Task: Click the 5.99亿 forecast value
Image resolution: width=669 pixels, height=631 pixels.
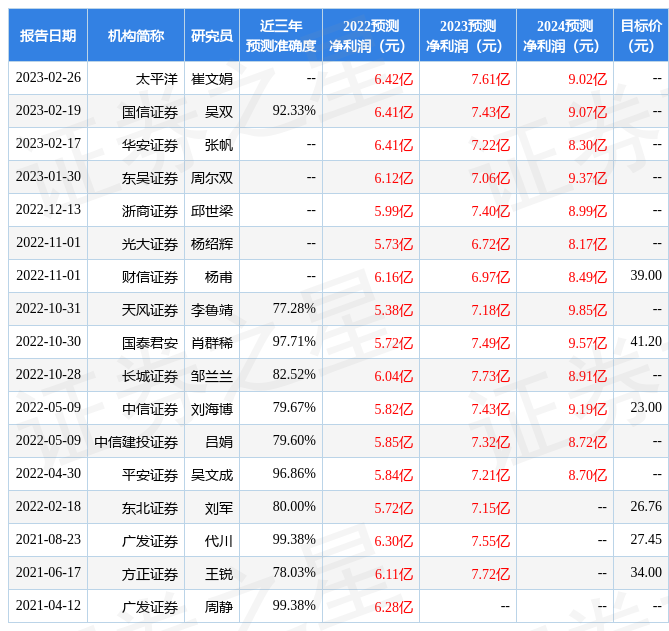Action: click(x=393, y=211)
